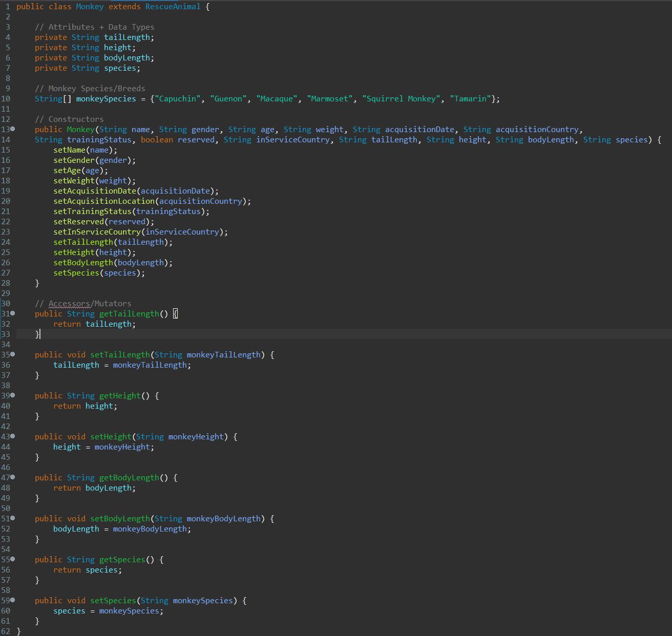
Task: Place the cursor on the class name Monkey
Action: point(90,6)
